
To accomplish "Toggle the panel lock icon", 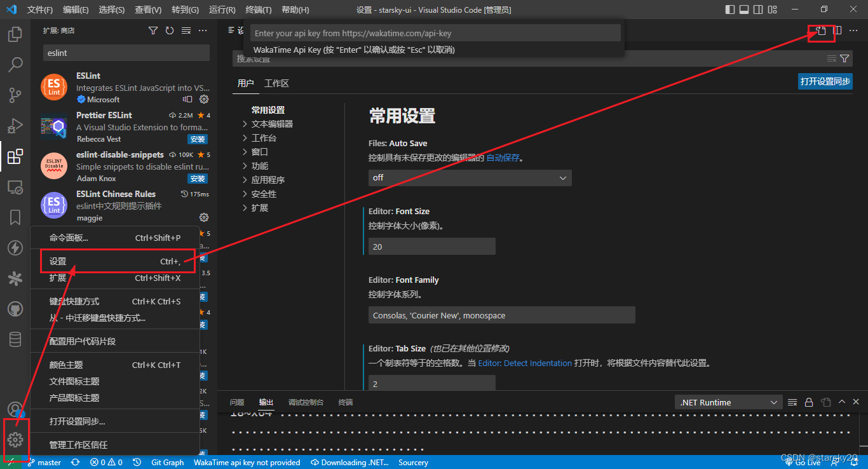I will click(x=809, y=402).
